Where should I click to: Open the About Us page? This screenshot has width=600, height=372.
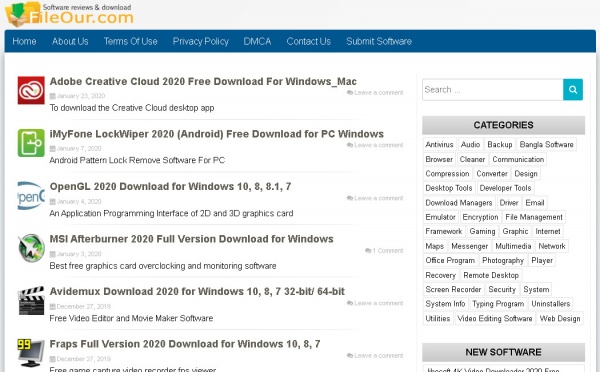(x=70, y=41)
